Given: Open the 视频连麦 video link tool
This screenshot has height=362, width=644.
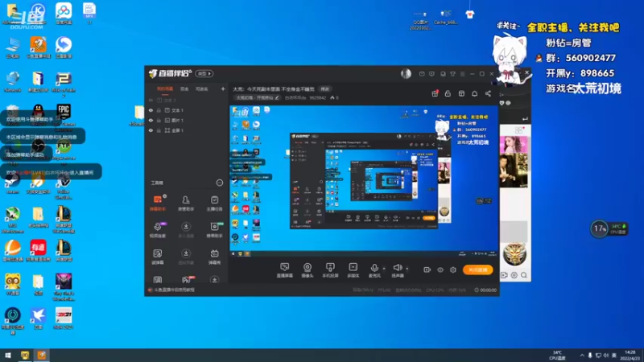Looking at the screenshot, I should 157,230.
